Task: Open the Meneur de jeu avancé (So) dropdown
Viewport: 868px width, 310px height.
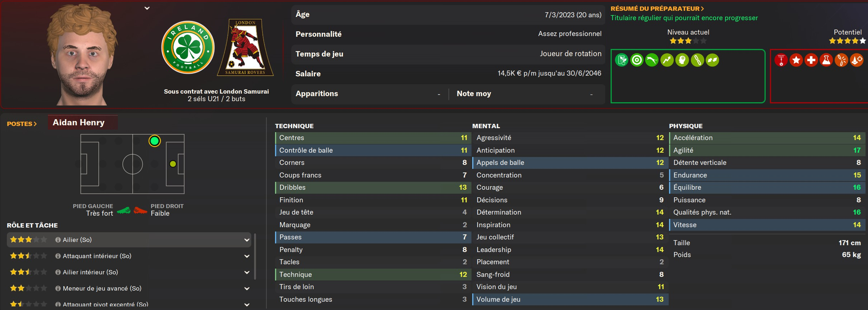Action: (x=247, y=288)
